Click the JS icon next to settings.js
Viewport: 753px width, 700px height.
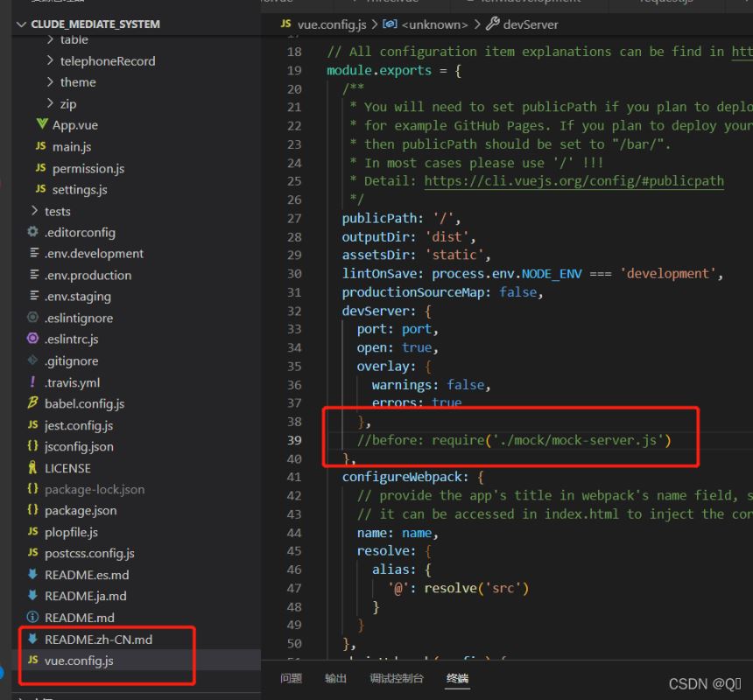tap(41, 189)
